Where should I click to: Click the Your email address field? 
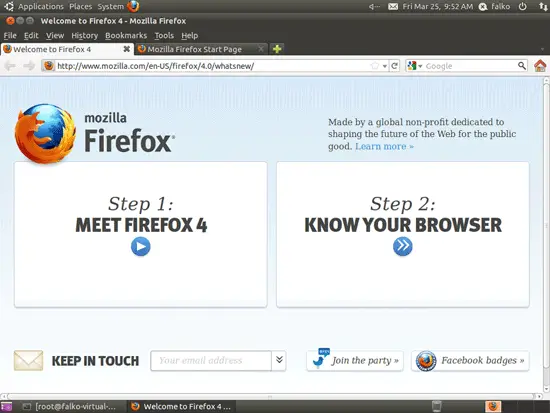coord(211,360)
